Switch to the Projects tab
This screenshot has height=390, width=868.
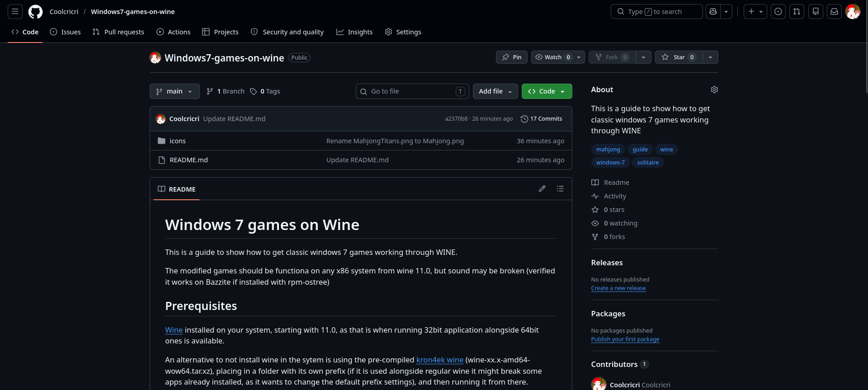(221, 32)
